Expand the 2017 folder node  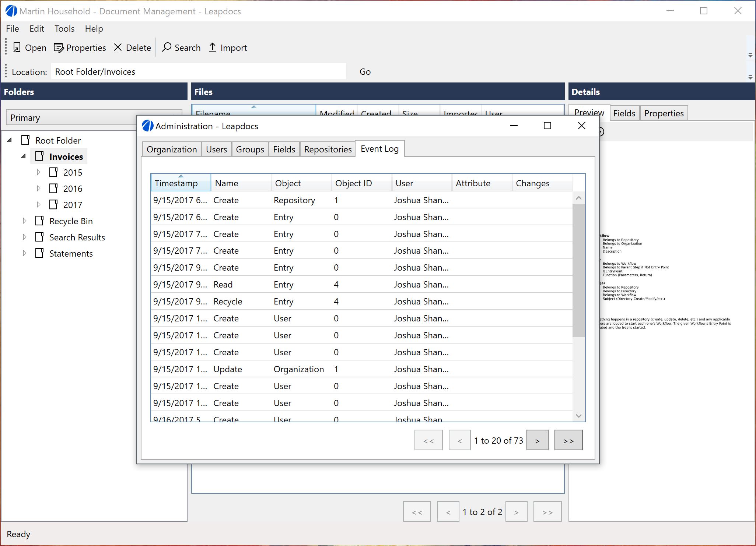pyautogui.click(x=38, y=204)
